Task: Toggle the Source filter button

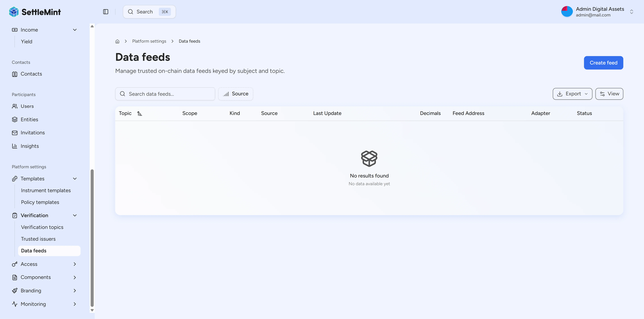Action: point(235,94)
